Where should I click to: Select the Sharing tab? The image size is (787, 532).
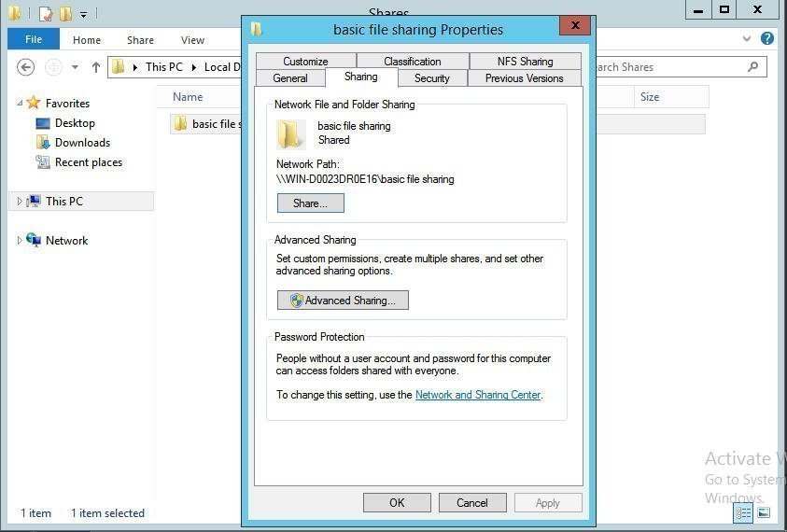coord(361,77)
